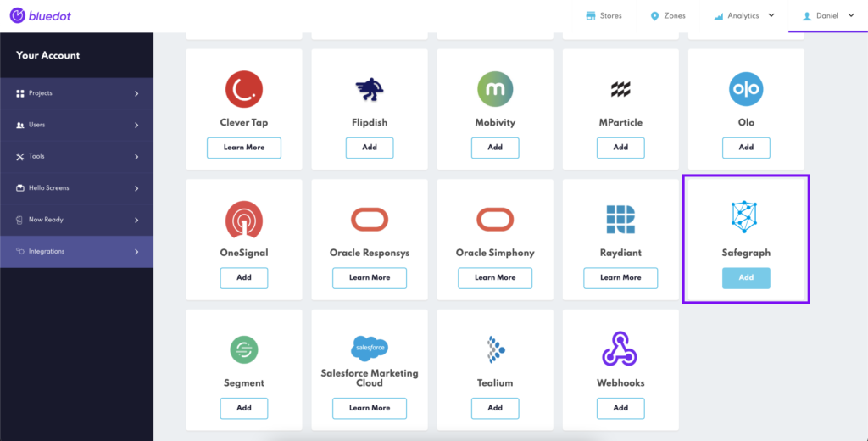Viewport: 868px width, 441px height.
Task: Expand the Tools chevron
Action: pyautogui.click(x=136, y=157)
